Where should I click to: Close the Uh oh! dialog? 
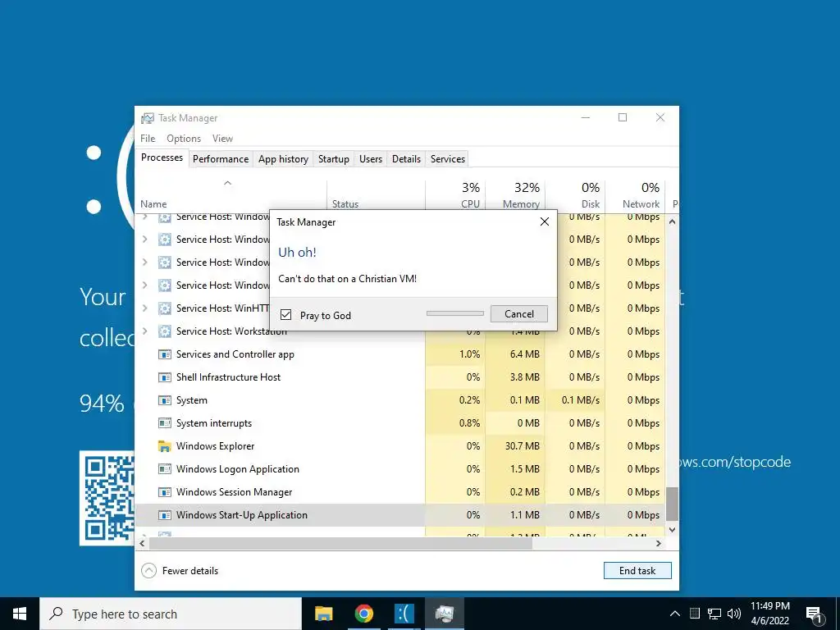[x=545, y=221]
